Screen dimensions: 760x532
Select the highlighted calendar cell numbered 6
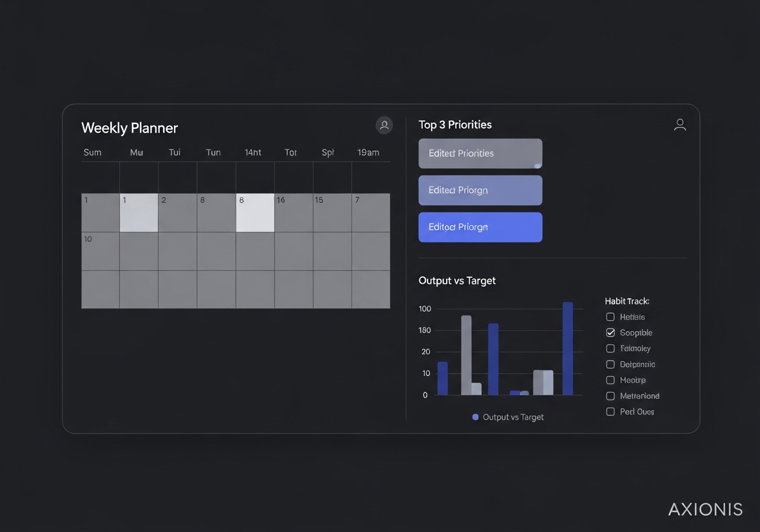pyautogui.click(x=254, y=213)
